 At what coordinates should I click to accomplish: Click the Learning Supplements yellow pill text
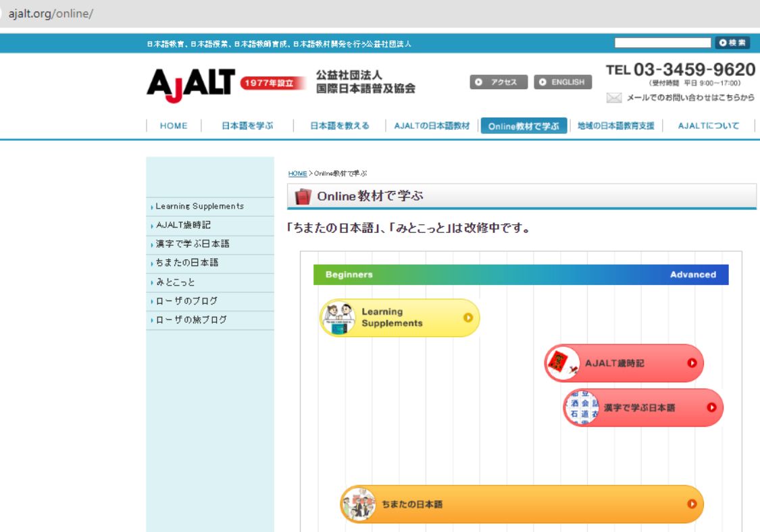[392, 317]
